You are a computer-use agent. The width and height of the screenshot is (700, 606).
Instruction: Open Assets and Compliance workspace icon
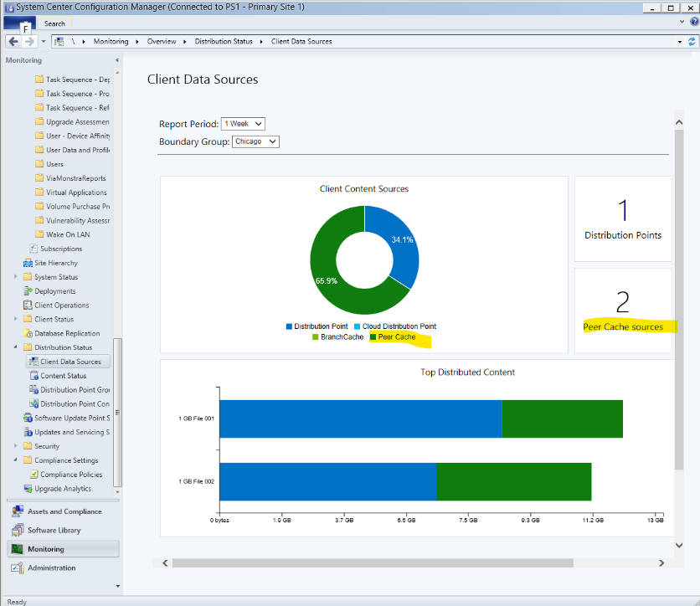(18, 511)
